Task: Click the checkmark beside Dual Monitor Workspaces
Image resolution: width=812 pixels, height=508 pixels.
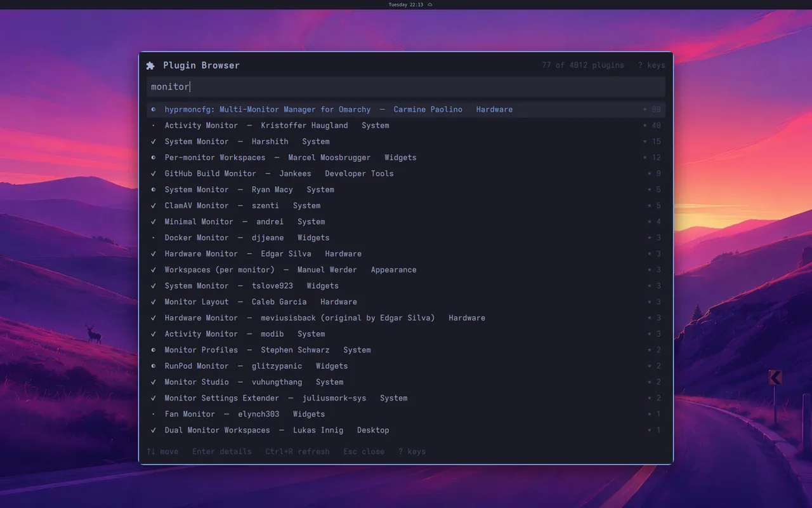Action: click(154, 430)
